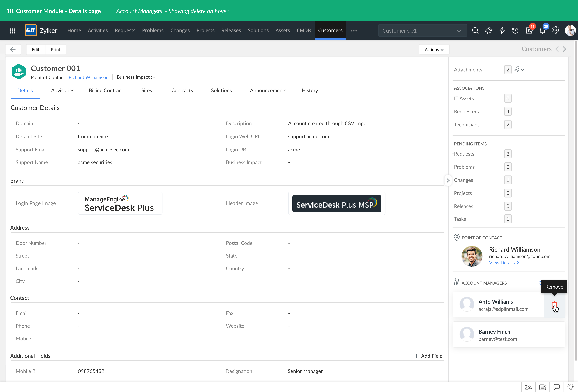Viewport: 578px width, 392px height.
Task: Open Changes in navigation bar
Action: point(180,30)
